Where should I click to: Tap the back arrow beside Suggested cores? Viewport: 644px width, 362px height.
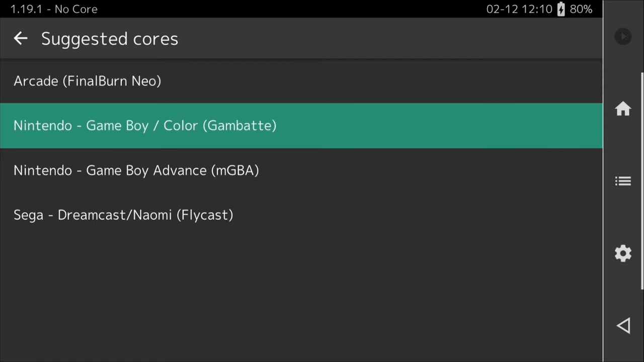20,38
